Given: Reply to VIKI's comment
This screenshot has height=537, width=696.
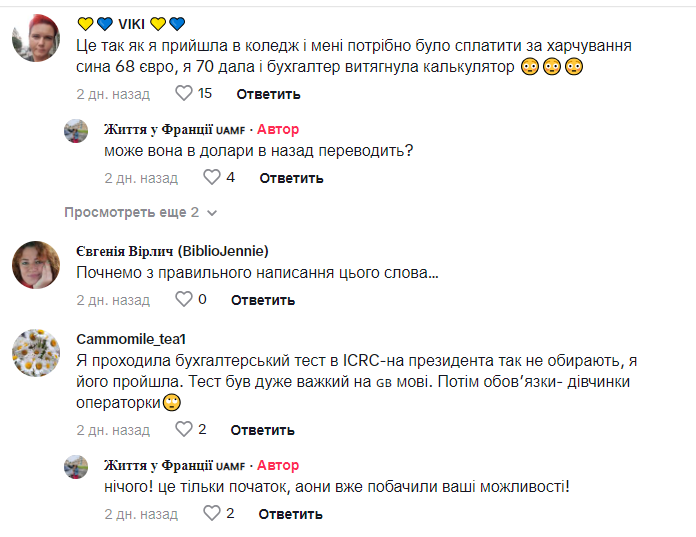Looking at the screenshot, I should click(268, 95).
